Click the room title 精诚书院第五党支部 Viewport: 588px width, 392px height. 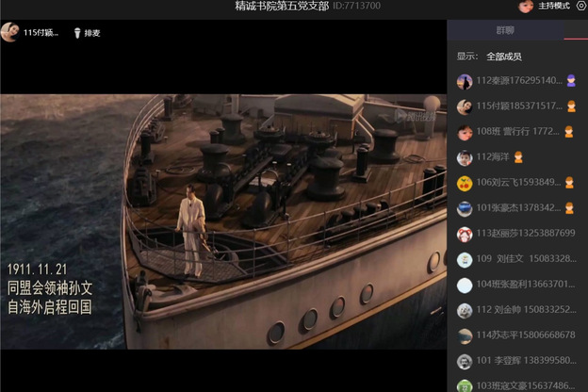(282, 6)
